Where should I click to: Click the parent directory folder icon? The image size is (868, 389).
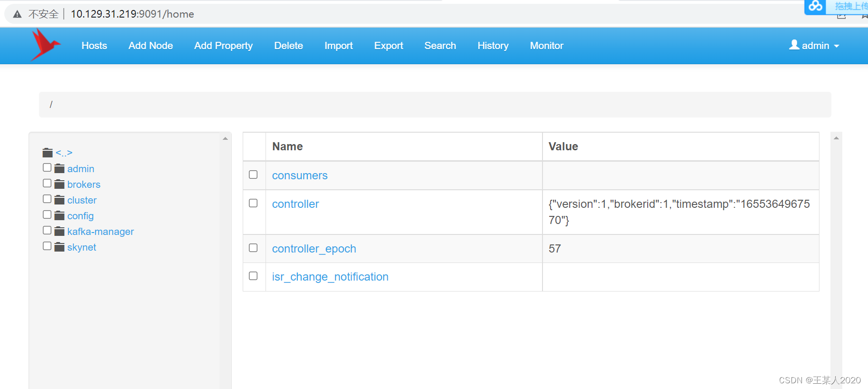(x=48, y=153)
